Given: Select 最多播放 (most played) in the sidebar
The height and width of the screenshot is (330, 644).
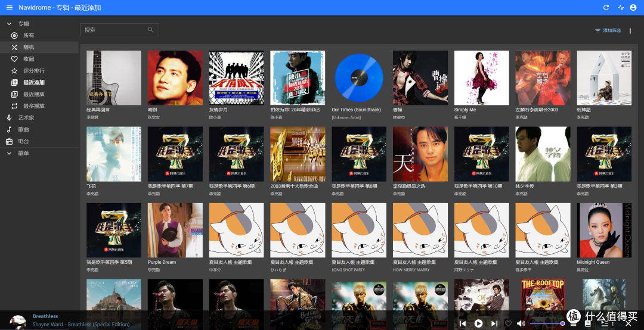Looking at the screenshot, I should tap(39, 106).
